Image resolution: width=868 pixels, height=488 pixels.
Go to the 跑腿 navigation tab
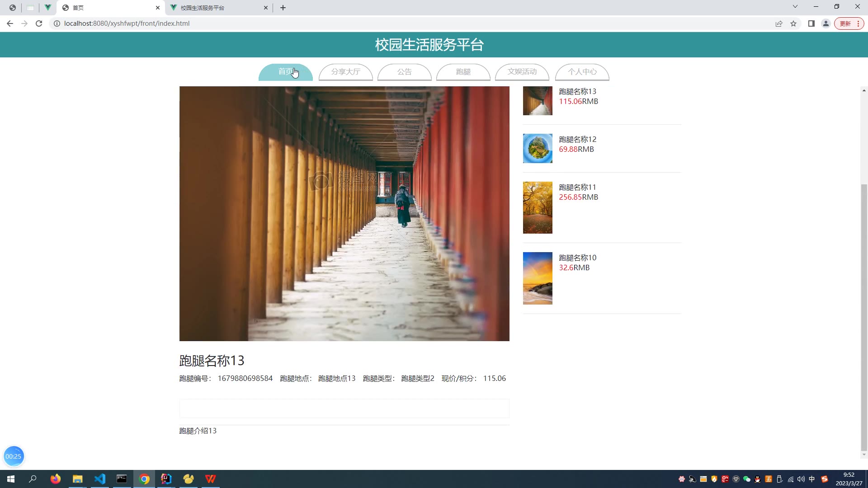pyautogui.click(x=463, y=72)
